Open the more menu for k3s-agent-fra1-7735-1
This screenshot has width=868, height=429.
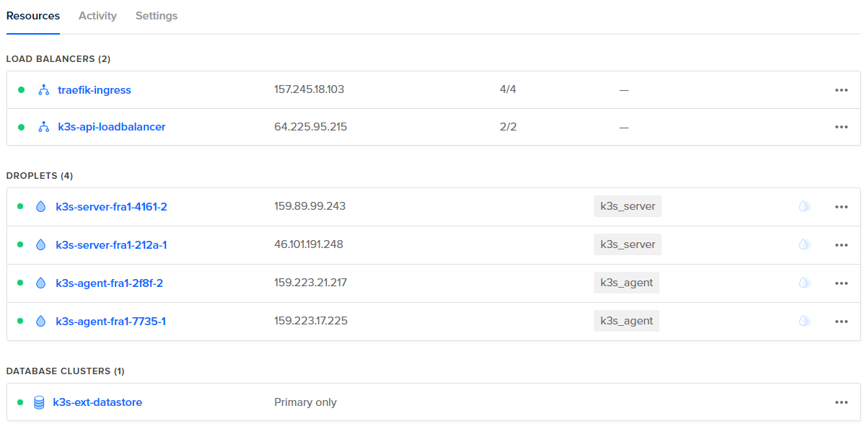[841, 321]
